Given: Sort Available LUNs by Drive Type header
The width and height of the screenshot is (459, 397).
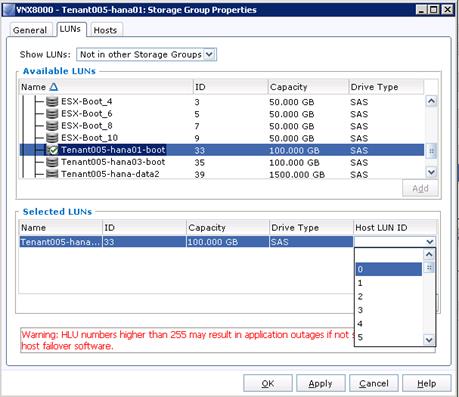Looking at the screenshot, I should pos(386,87).
